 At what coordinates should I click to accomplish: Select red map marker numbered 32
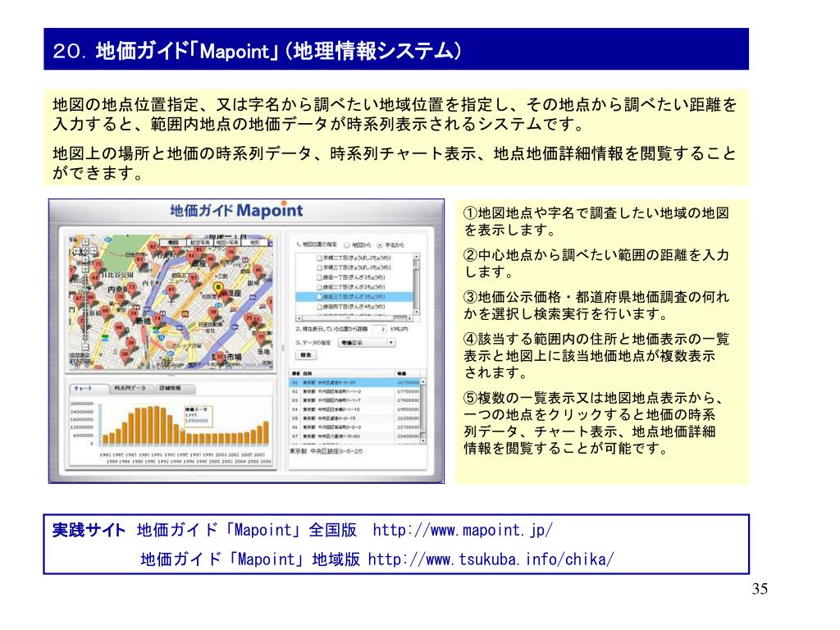(219, 357)
